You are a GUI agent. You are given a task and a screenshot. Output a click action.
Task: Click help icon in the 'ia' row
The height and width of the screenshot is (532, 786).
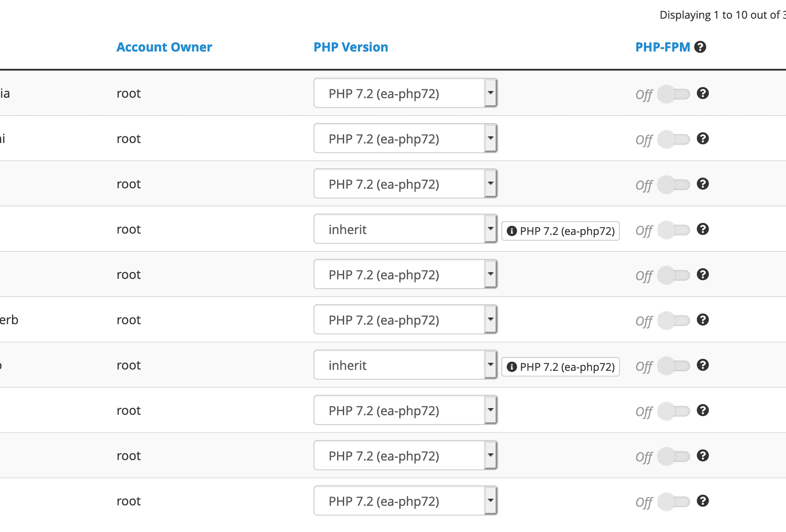tap(703, 93)
